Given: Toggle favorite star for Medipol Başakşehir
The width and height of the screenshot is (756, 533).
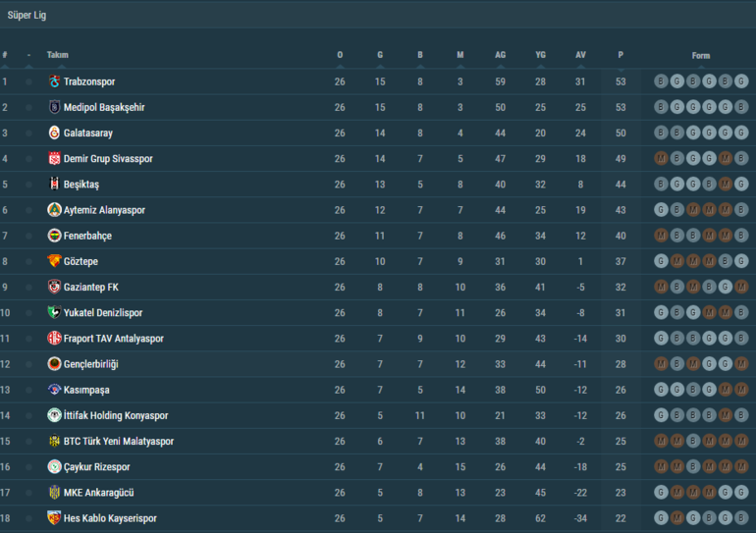Looking at the screenshot, I should 28,107.
